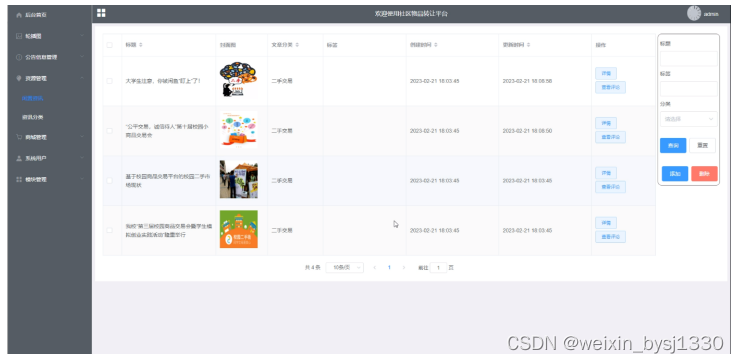Select the 资讯分类 submenu item
The image size is (739, 363).
click(x=33, y=117)
